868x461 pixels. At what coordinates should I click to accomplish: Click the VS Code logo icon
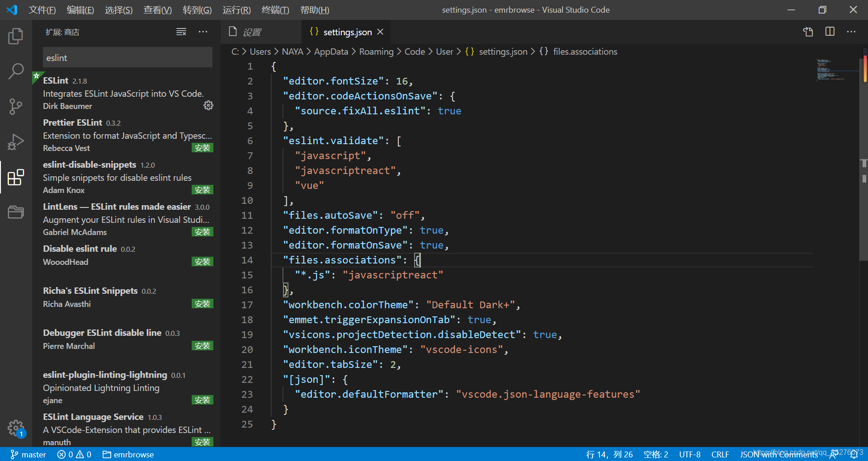pyautogui.click(x=12, y=9)
